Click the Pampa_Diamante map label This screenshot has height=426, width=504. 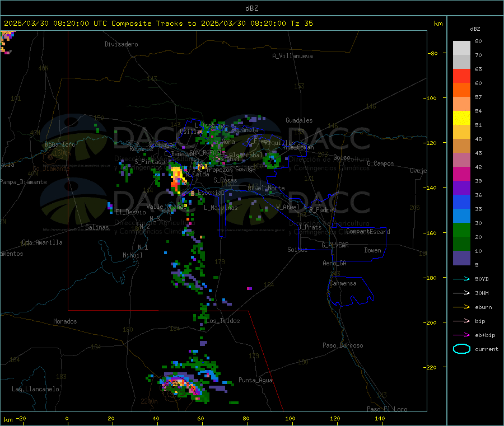24,182
